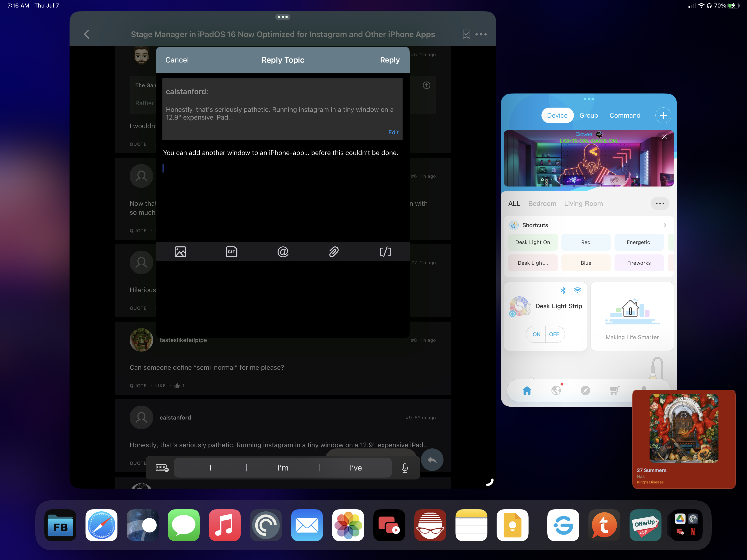Viewport: 747px width, 560px height.
Task: Tap the GIF insert icon
Action: 231,252
